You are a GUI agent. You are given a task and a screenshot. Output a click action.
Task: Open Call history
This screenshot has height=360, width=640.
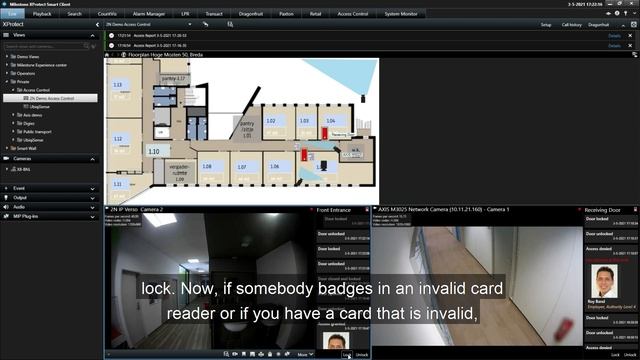[571, 25]
